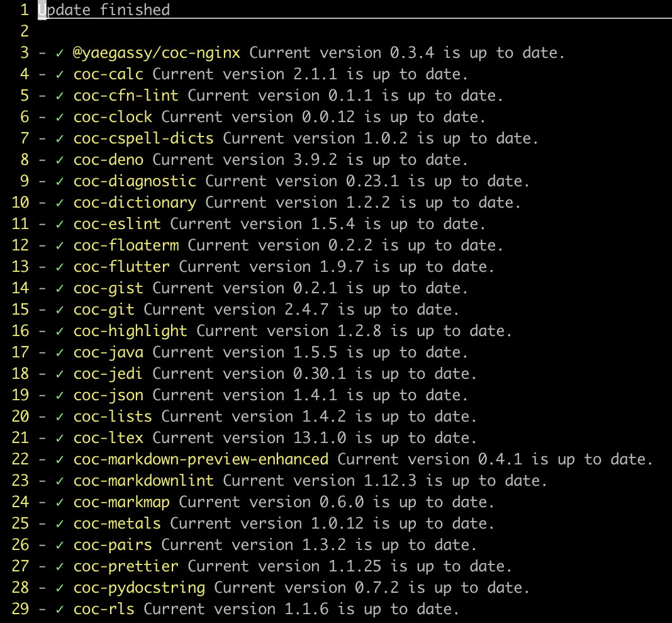The width and height of the screenshot is (672, 623).
Task: Click the checkmark before coc-markmap
Action: pos(60,503)
